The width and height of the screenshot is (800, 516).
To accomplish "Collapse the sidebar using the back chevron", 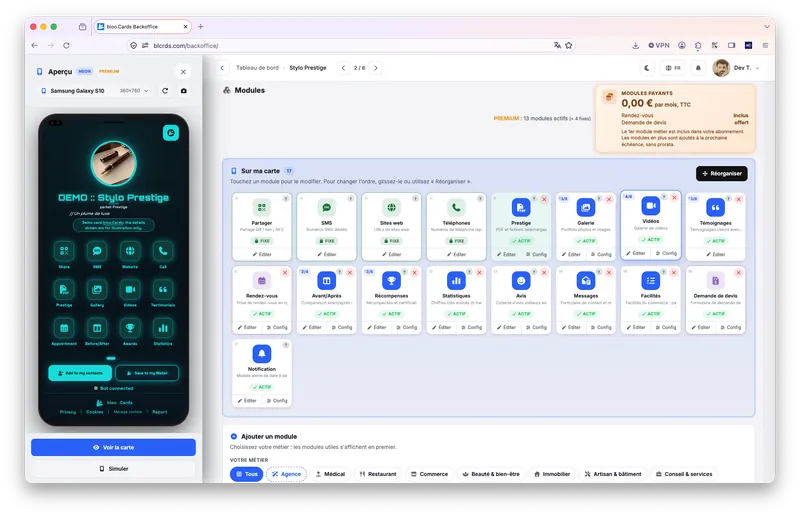I will pos(222,68).
